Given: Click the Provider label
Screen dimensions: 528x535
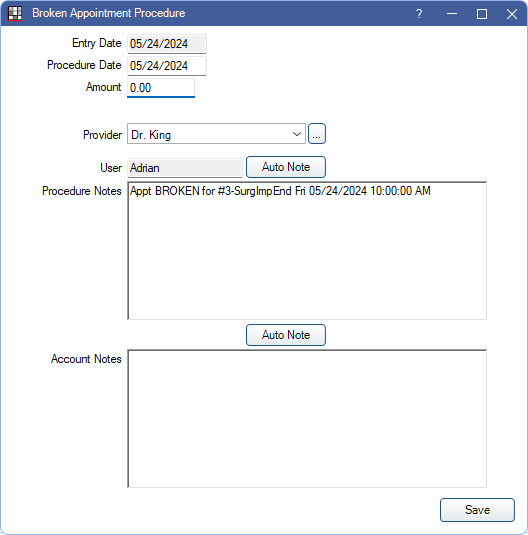Looking at the screenshot, I should (102, 135).
